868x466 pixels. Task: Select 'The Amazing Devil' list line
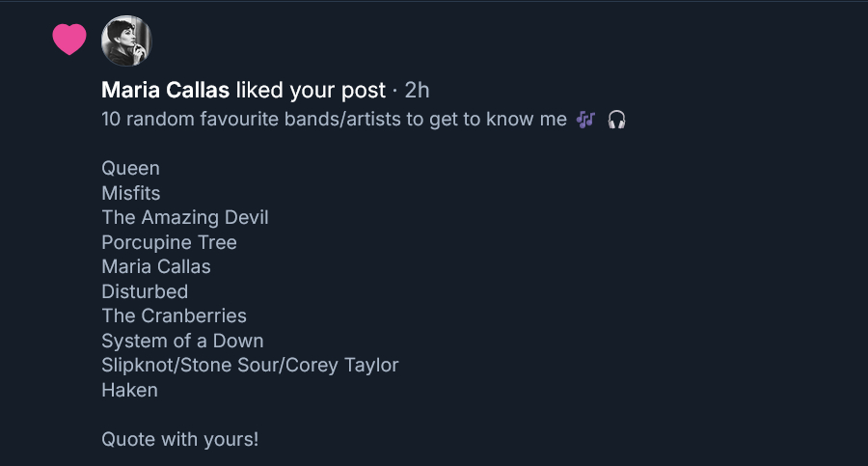pyautogui.click(x=184, y=217)
